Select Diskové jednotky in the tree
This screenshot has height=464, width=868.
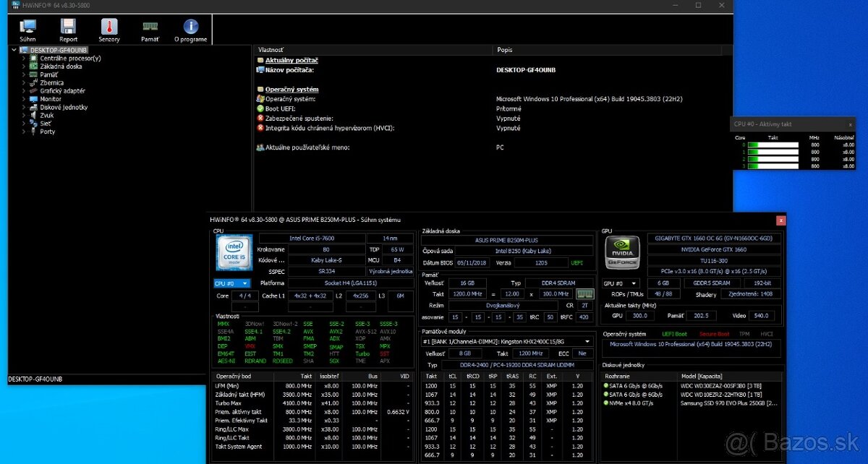(x=64, y=107)
